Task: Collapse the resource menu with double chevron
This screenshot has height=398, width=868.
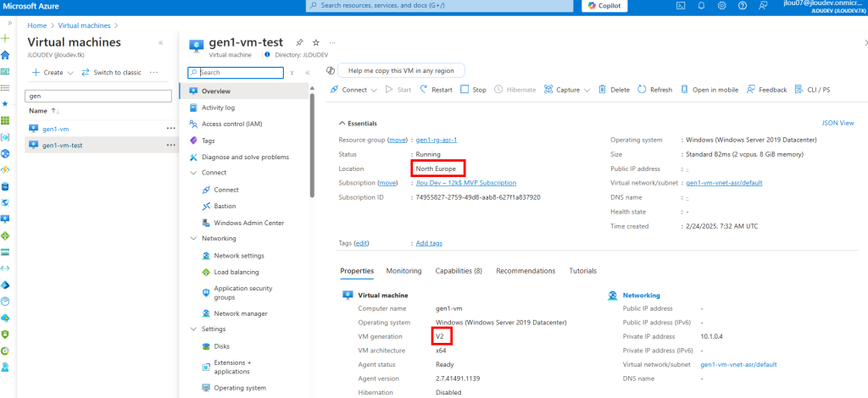Action: pyautogui.click(x=307, y=73)
